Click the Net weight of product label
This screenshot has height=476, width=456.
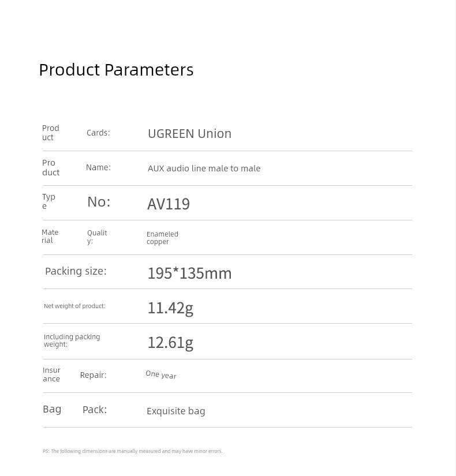(74, 306)
